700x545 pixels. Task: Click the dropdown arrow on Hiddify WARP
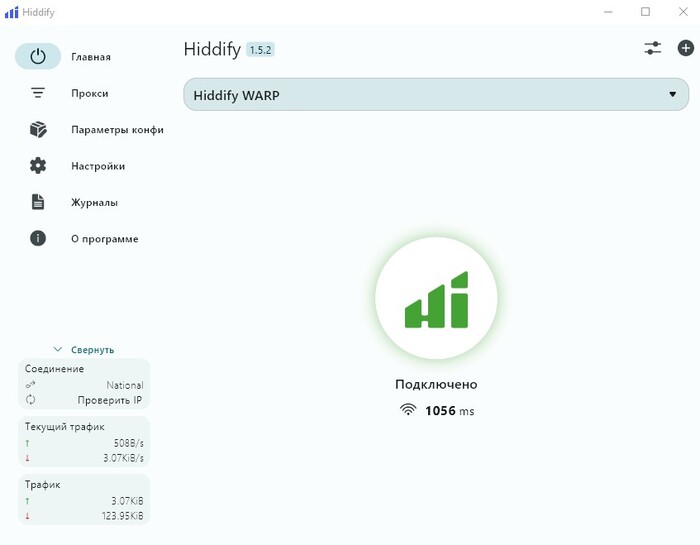pos(672,94)
